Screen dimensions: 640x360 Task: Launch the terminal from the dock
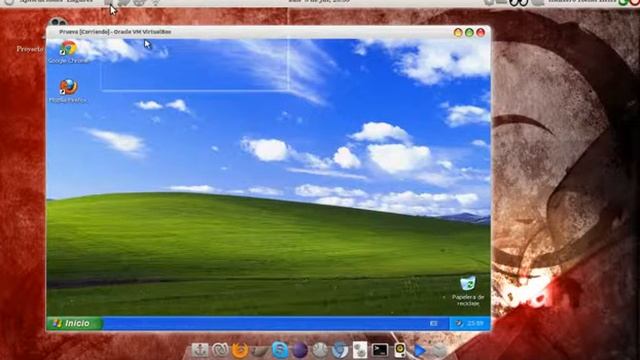coord(380,350)
